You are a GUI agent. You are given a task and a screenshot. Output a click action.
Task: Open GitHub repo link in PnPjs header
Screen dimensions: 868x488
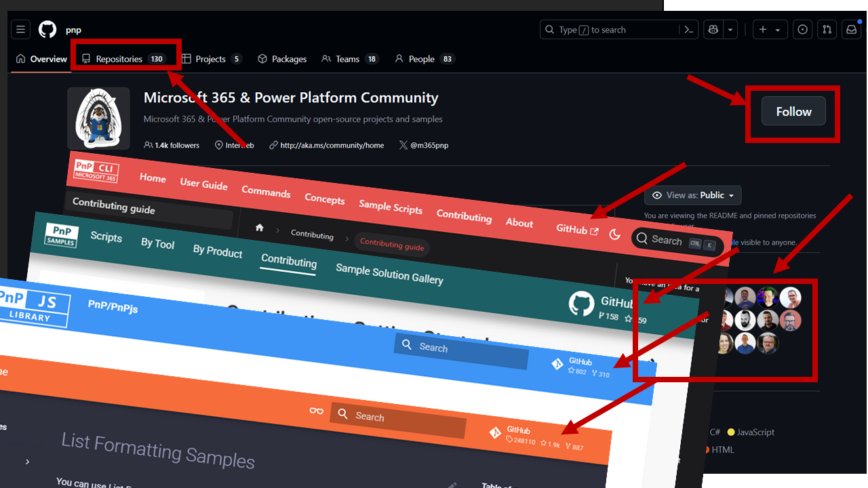click(580, 367)
